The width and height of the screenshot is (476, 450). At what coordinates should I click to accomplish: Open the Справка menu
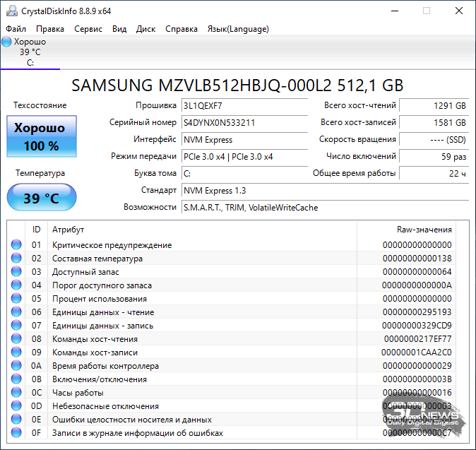pos(182,29)
